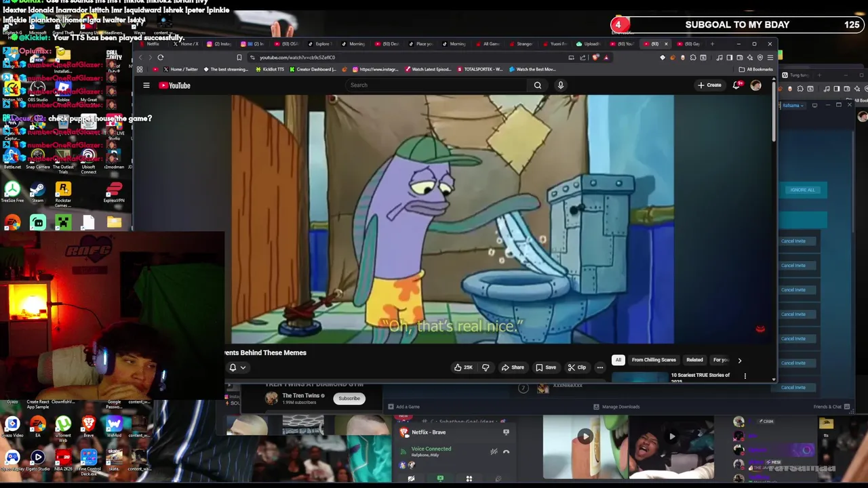Open Brave Rewards triangle icon

tap(606, 58)
